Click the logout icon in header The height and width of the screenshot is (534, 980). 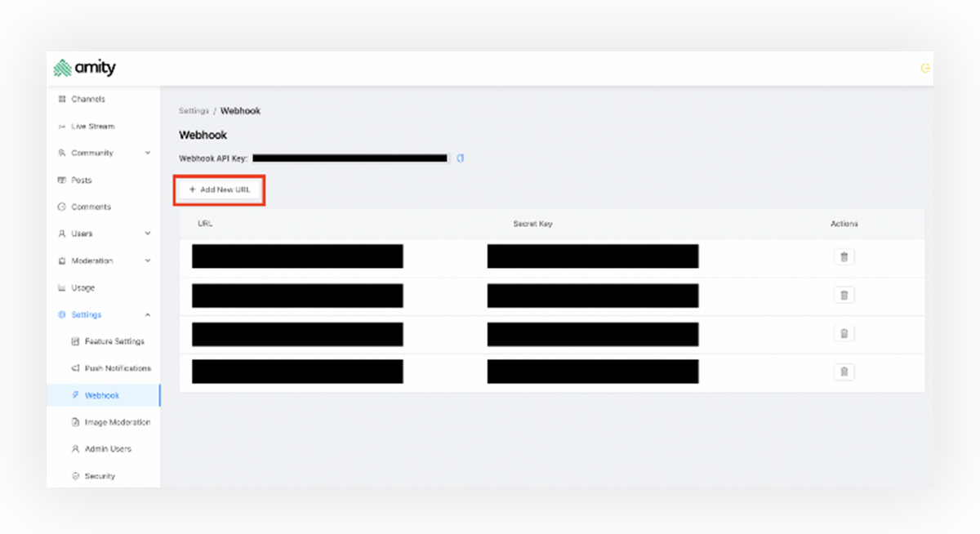925,69
